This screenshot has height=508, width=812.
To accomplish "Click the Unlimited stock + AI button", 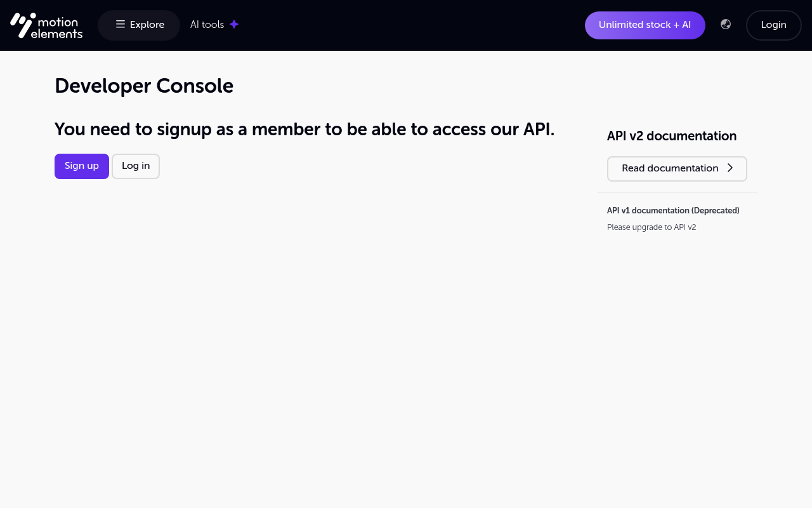I will point(645,25).
